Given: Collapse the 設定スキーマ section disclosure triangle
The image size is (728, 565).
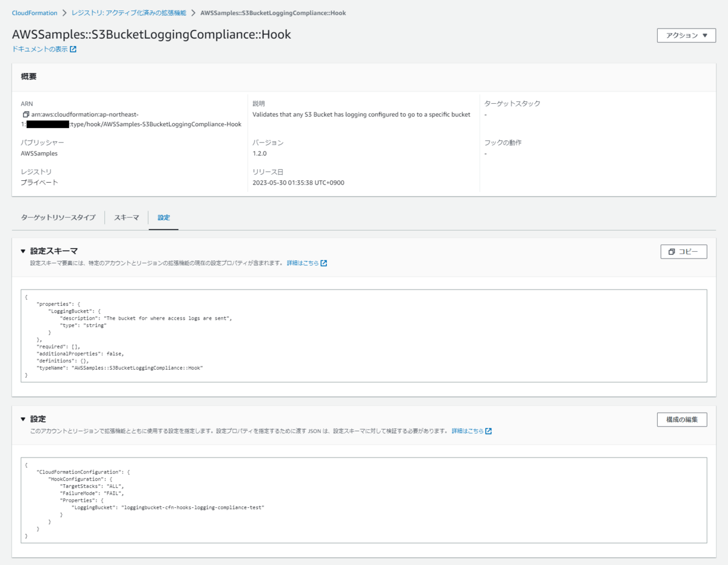Looking at the screenshot, I should click(24, 251).
